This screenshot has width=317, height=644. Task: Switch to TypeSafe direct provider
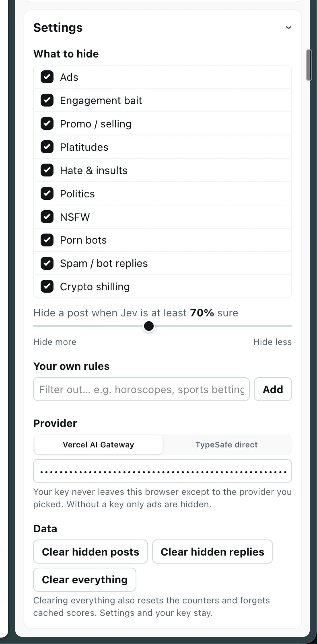[226, 445]
